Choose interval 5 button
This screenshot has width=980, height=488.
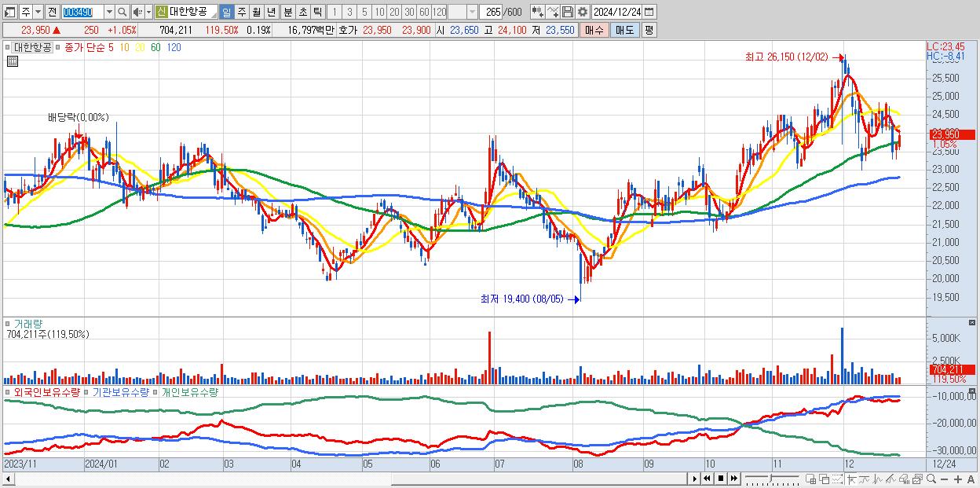[364, 13]
